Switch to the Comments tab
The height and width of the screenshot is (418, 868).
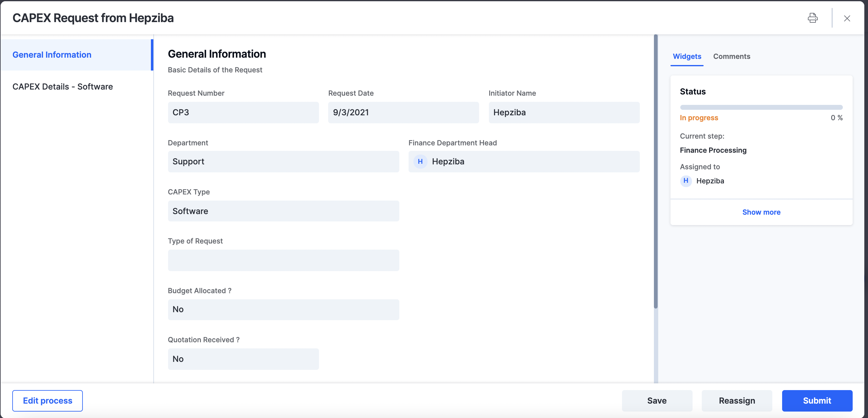[x=732, y=56]
